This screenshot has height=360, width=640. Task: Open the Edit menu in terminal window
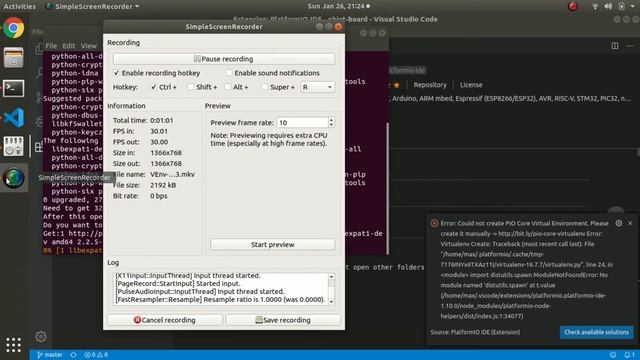69,46
